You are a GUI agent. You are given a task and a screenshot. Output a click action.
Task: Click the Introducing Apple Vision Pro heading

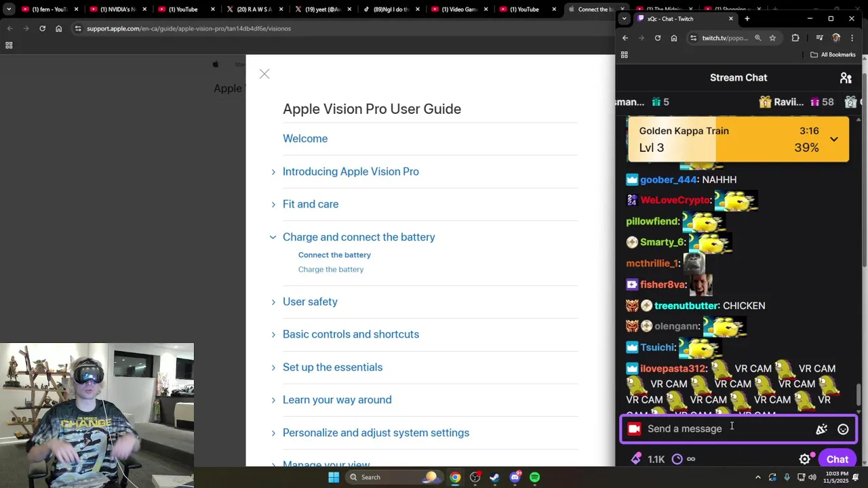tap(351, 171)
